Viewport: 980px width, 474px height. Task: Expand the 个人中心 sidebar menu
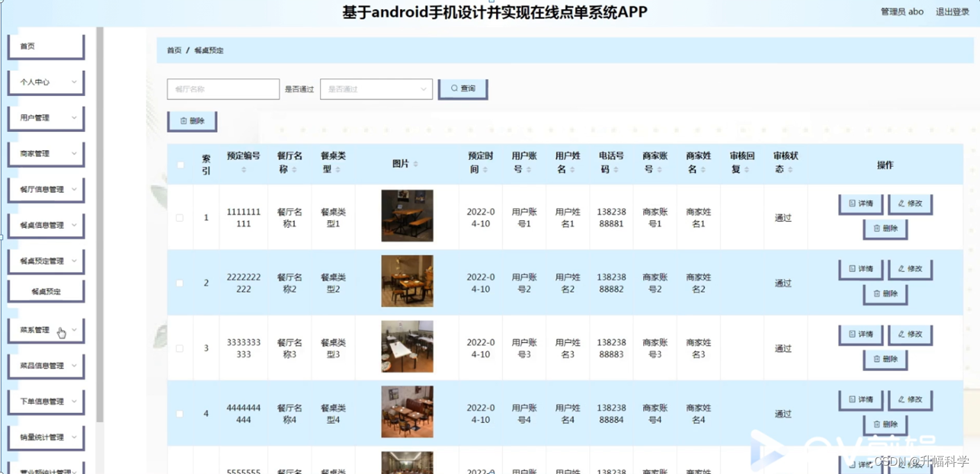click(46, 82)
